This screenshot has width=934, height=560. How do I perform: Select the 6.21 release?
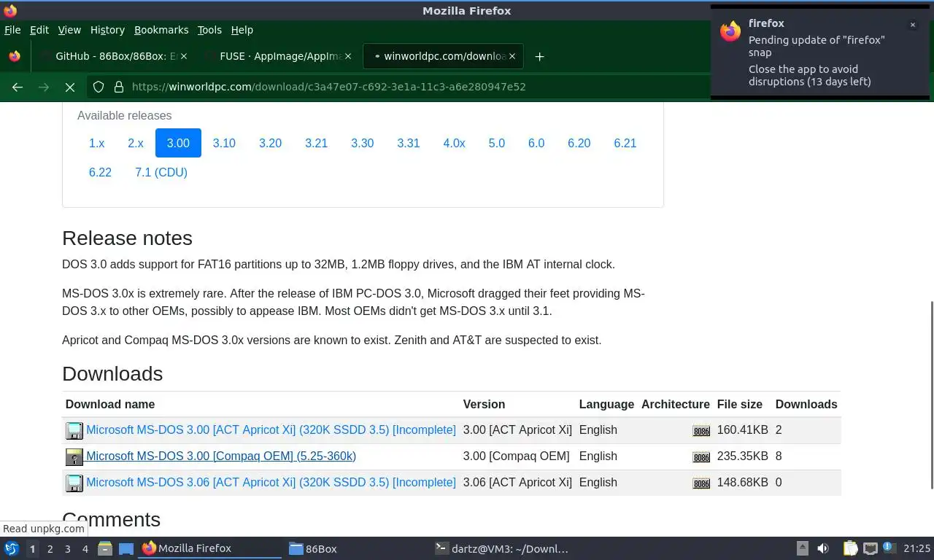tap(625, 143)
